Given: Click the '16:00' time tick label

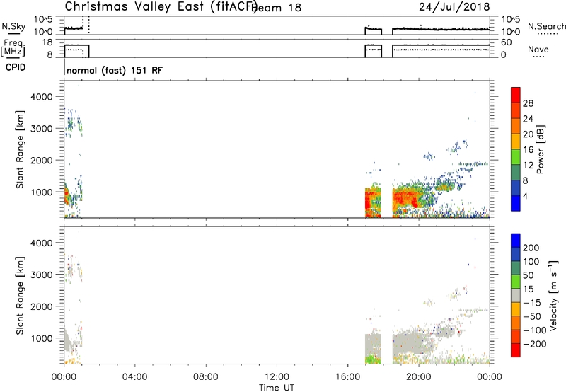Looking at the screenshot, I should (347, 377).
